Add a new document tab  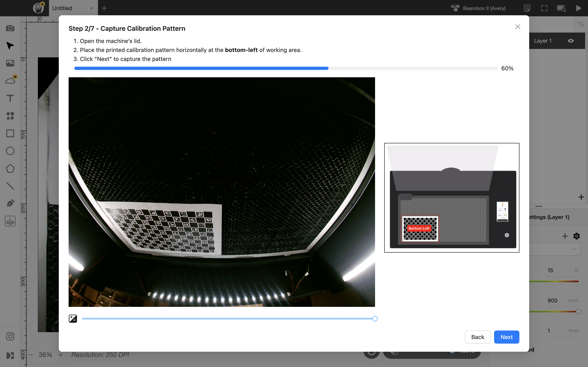coord(104,8)
